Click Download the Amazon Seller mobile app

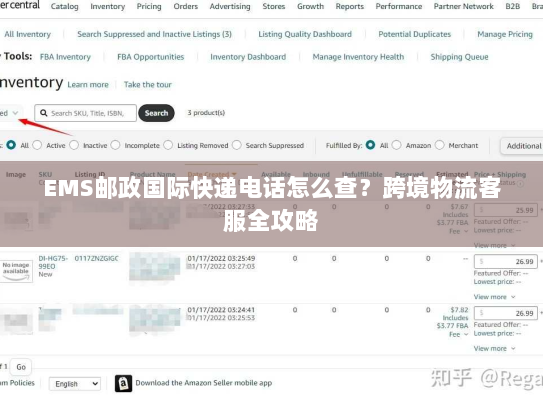tap(204, 383)
